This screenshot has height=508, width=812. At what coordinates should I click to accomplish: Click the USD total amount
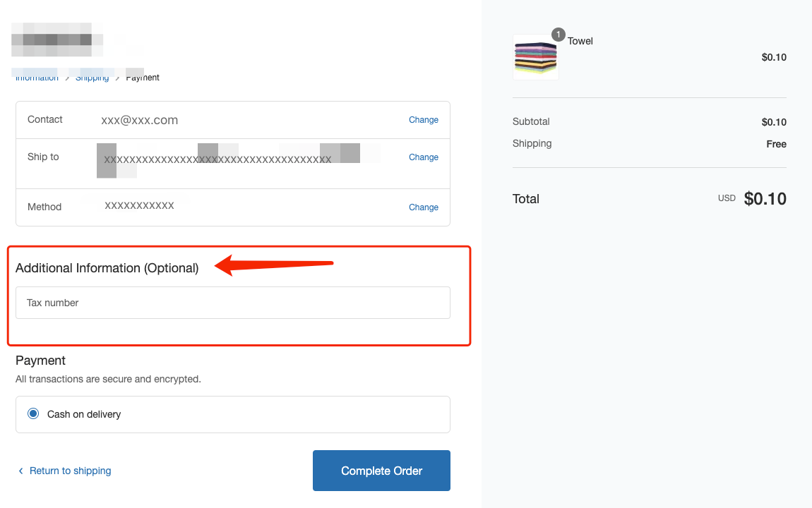(x=765, y=199)
